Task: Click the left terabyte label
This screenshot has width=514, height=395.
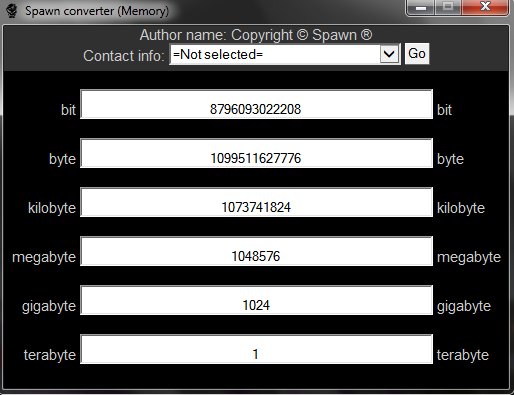Action: tap(50, 355)
